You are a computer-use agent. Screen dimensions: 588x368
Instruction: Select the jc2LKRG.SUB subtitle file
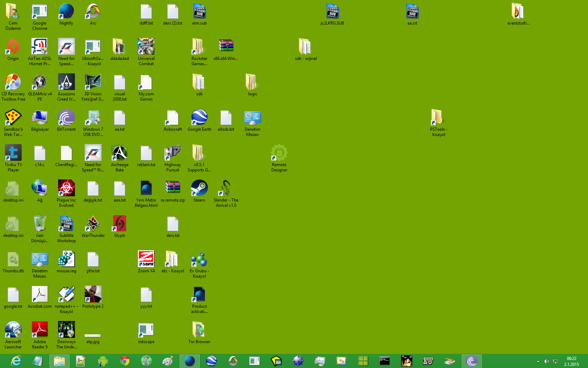332,14
